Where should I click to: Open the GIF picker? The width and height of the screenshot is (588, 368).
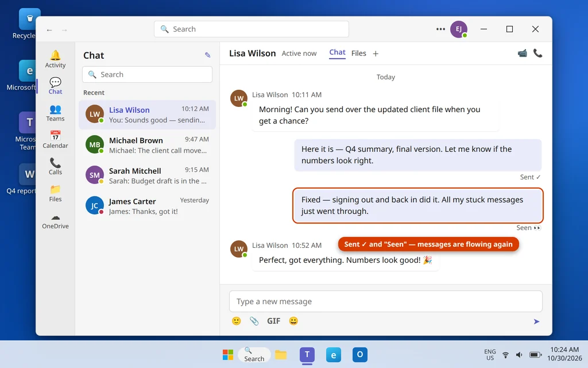click(273, 321)
